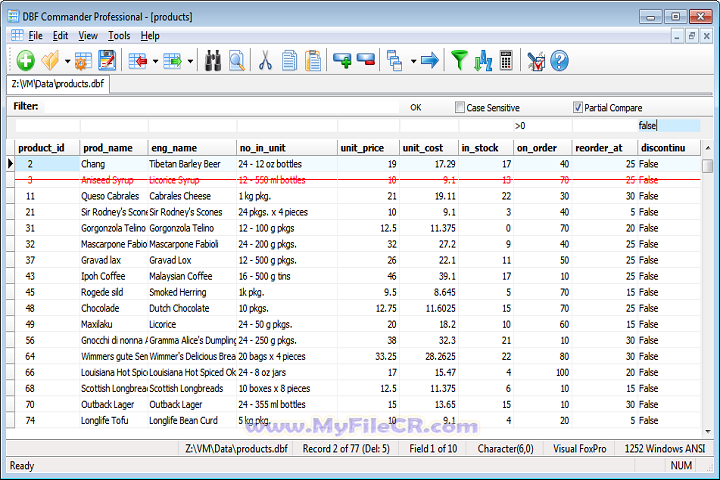Click the Save floppy disk icon
This screenshot has width=720, height=480.
(107, 61)
